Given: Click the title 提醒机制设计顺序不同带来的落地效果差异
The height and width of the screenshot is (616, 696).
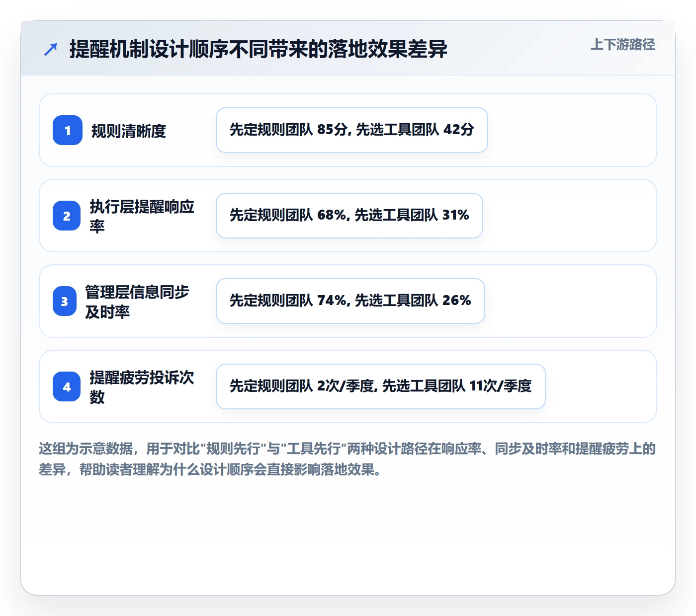Looking at the screenshot, I should click(x=258, y=49).
